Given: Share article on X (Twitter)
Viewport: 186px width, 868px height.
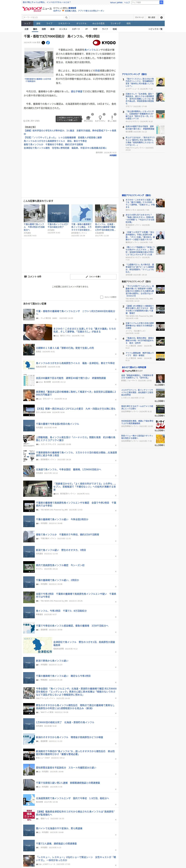Looking at the screenshot, I should tap(43, 43).
